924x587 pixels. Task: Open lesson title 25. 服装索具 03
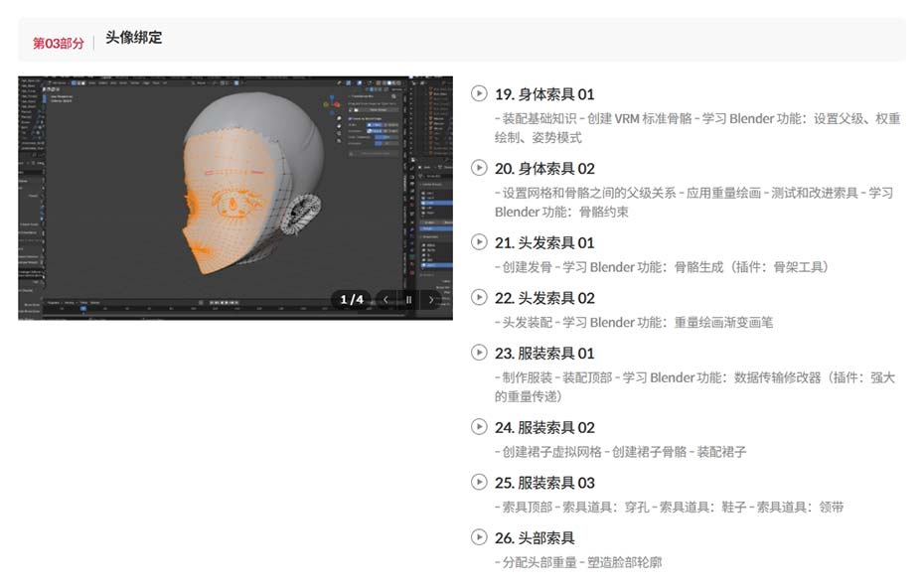point(544,484)
